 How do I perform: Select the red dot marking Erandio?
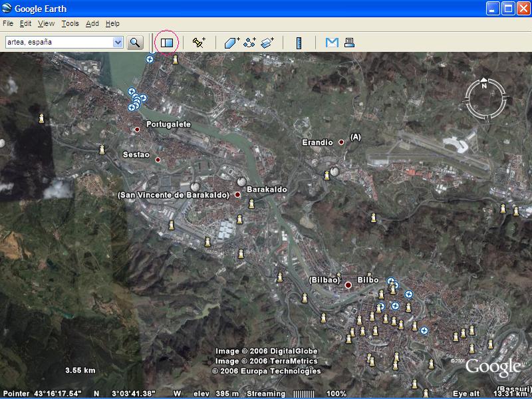341,142
